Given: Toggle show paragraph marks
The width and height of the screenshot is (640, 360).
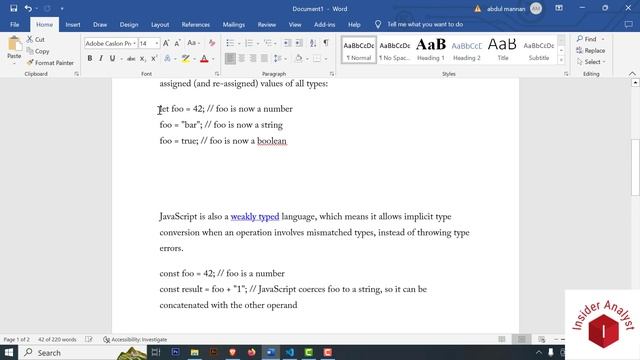Looking at the screenshot, I should (326, 43).
